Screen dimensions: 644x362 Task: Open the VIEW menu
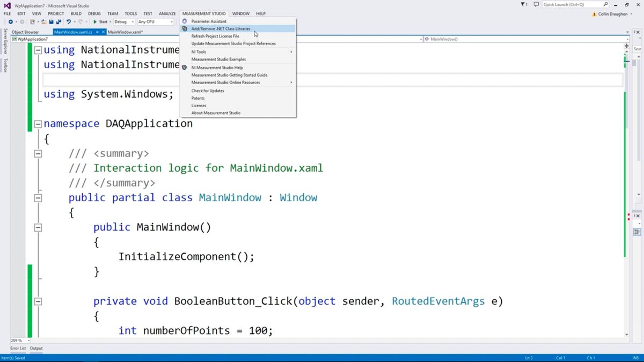[x=36, y=13]
